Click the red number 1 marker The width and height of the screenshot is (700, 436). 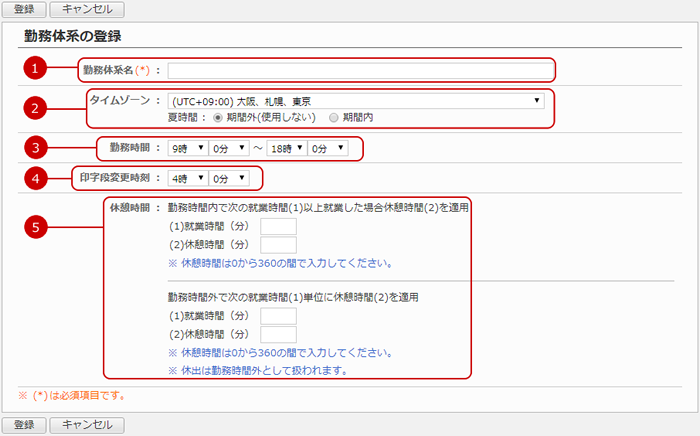(36, 70)
